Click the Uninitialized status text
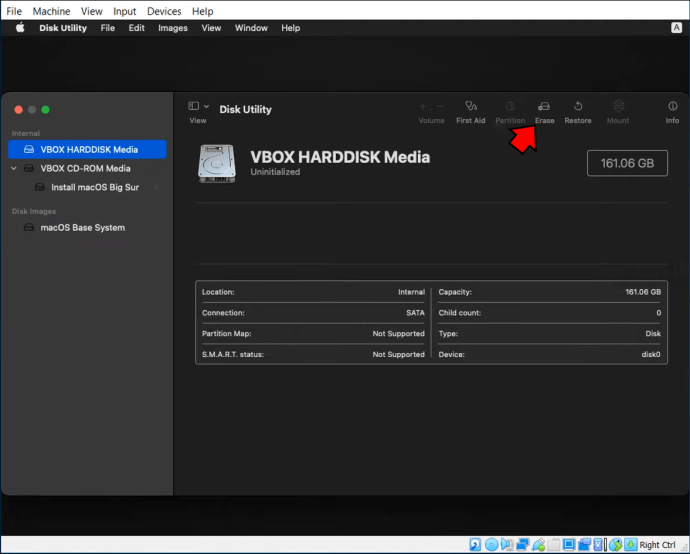The width and height of the screenshot is (690, 554). click(x=275, y=172)
